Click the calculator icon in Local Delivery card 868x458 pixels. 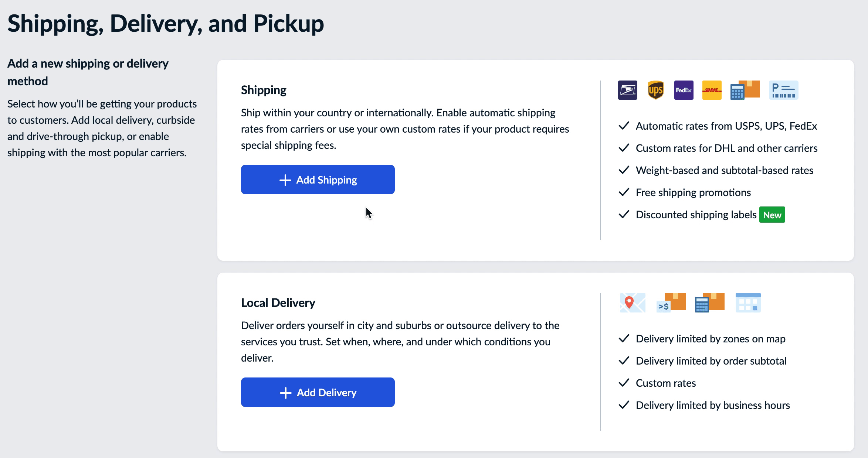(x=709, y=303)
